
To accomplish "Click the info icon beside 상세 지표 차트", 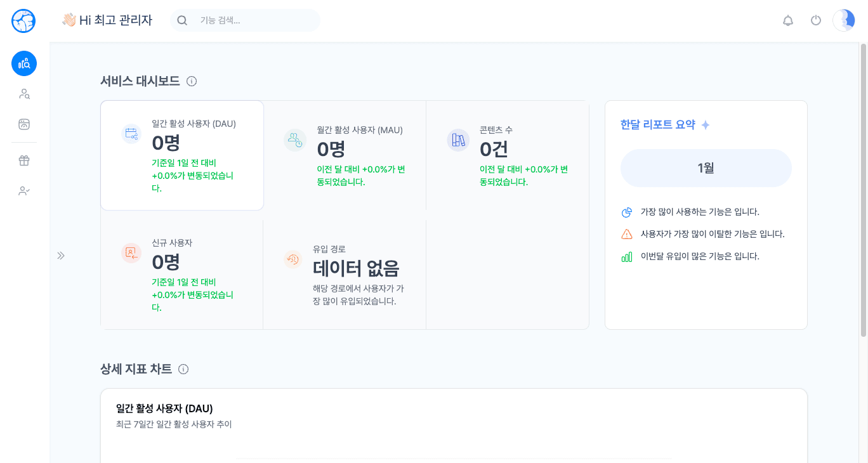I will pyautogui.click(x=183, y=369).
